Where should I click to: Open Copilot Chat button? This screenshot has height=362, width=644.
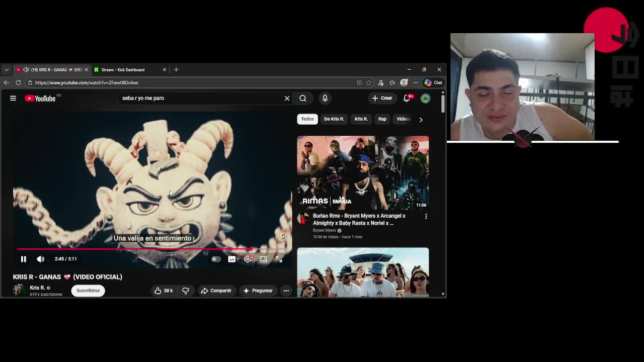[433, 82]
